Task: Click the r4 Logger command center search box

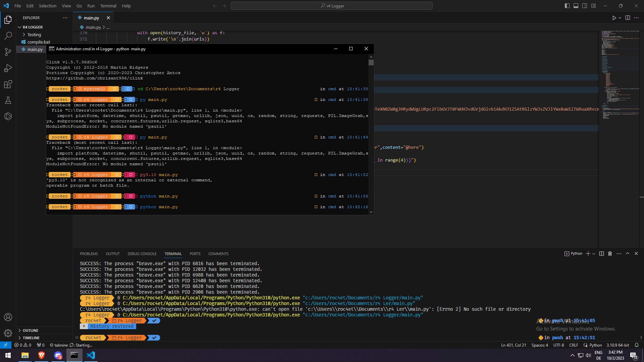Action: (331, 6)
